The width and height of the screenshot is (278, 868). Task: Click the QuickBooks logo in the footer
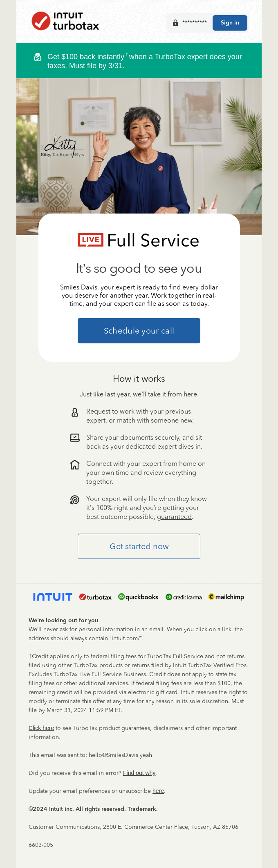point(138,597)
